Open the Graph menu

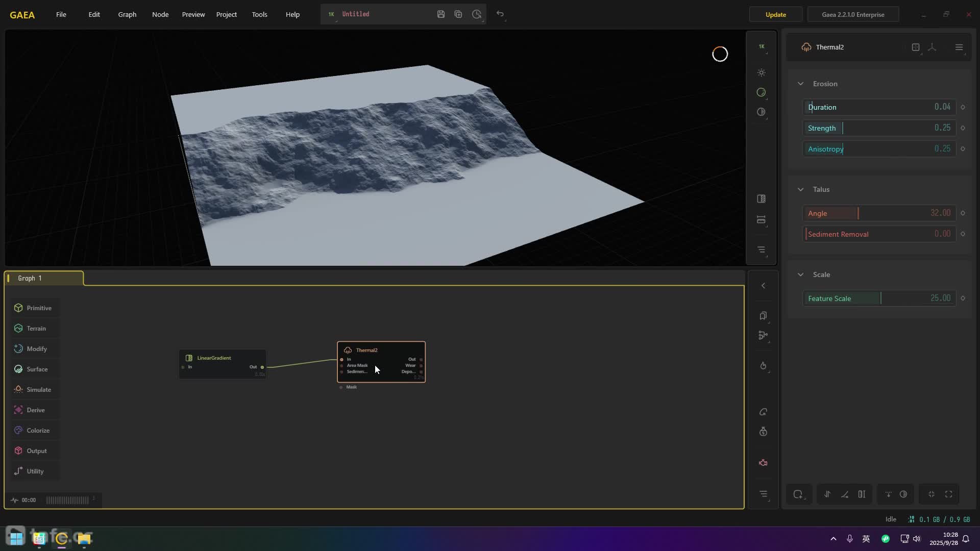pyautogui.click(x=127, y=14)
